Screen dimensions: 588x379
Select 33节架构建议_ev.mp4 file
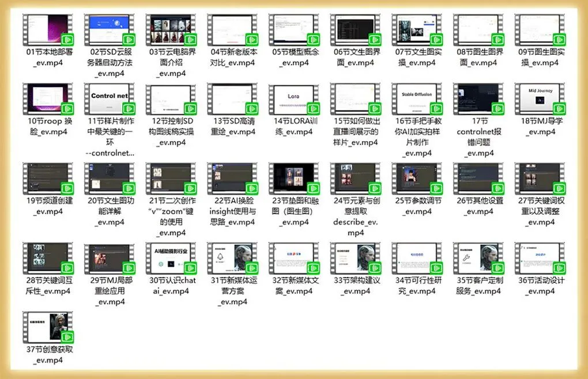pyautogui.click(x=355, y=258)
